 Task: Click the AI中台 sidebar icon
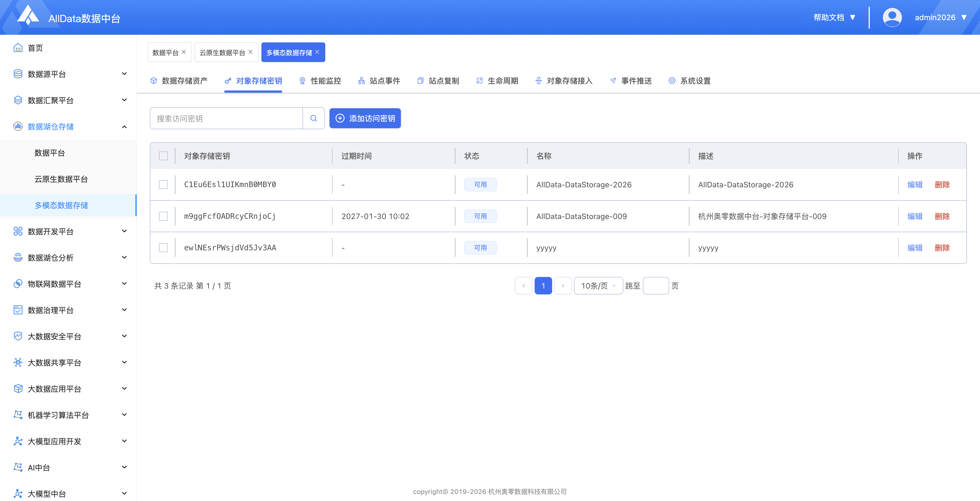tap(18, 467)
